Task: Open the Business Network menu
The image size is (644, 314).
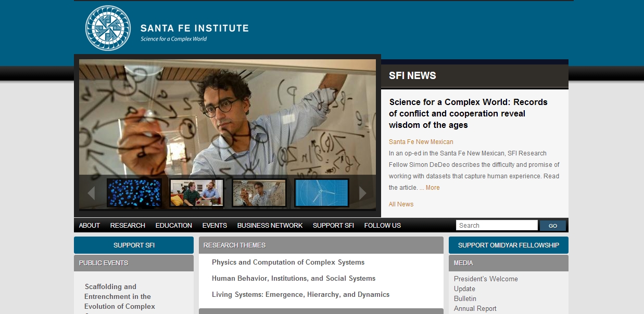Action: [x=270, y=226]
